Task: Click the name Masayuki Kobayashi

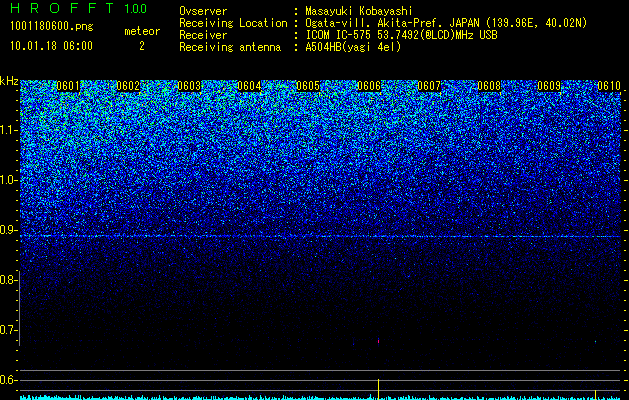Action: click(359, 12)
